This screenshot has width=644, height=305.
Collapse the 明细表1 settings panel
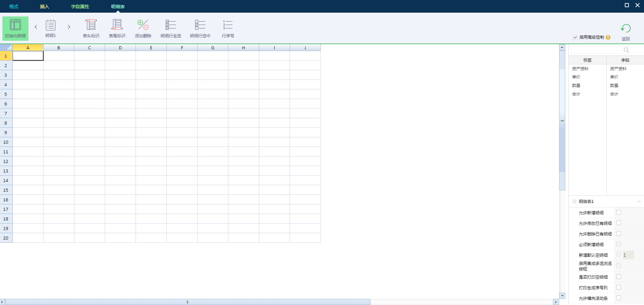pos(639,202)
